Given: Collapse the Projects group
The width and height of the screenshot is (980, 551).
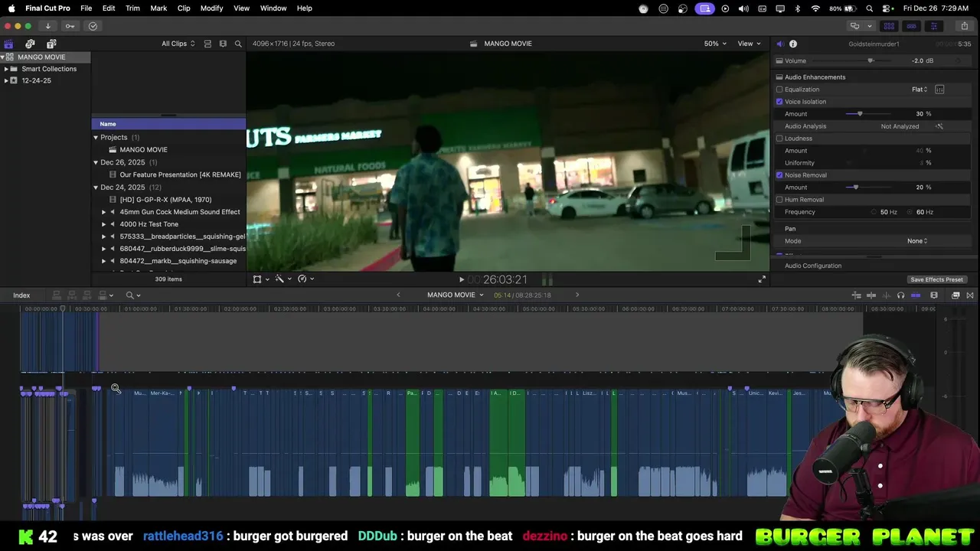Looking at the screenshot, I should 96,138.
